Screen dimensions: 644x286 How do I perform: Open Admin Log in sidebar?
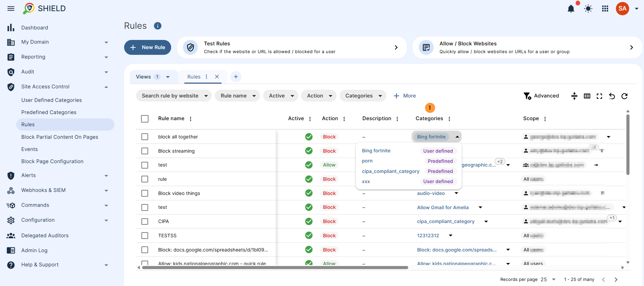34,250
